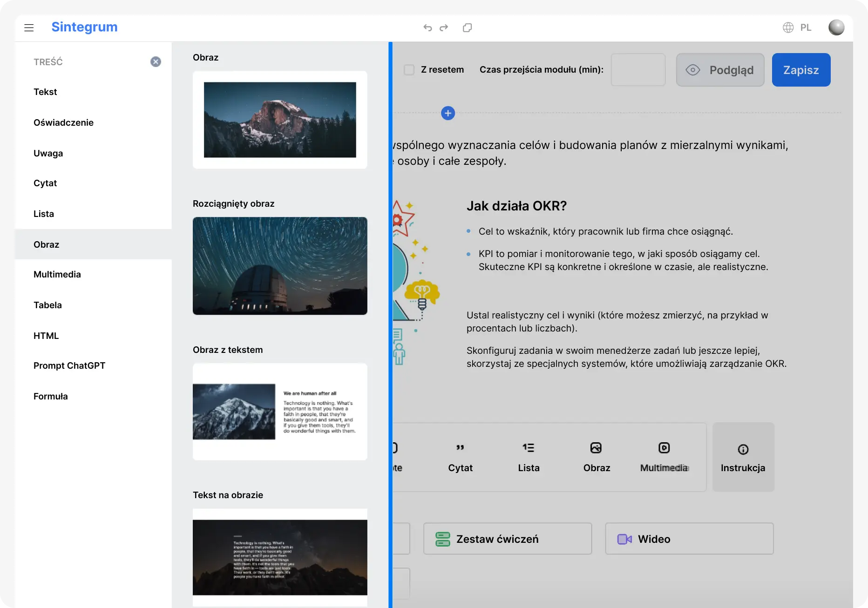Viewport: 868px width, 608px height.
Task: Open Podgląd preview
Action: [x=720, y=70]
